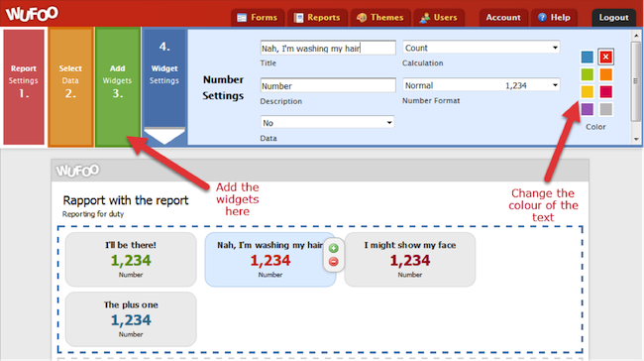This screenshot has height=361, width=644.
Task: Select the "I'll be there!" widget
Action: coord(131,260)
